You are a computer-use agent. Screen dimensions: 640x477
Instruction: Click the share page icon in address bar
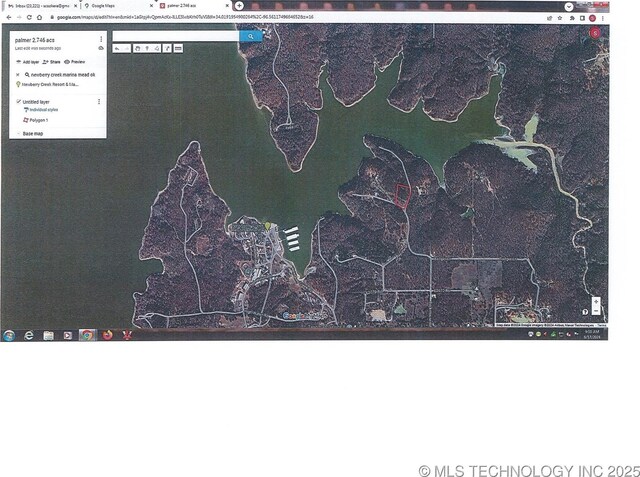[x=549, y=18]
